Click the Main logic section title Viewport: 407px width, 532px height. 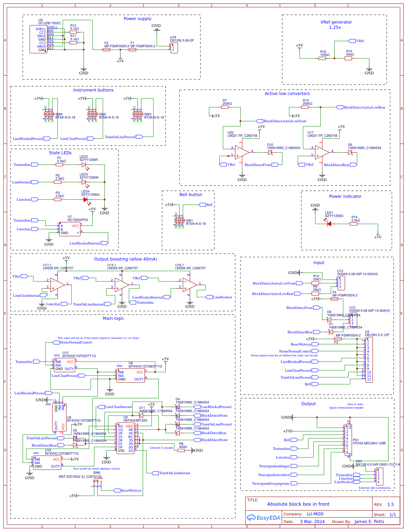pyautogui.click(x=113, y=318)
